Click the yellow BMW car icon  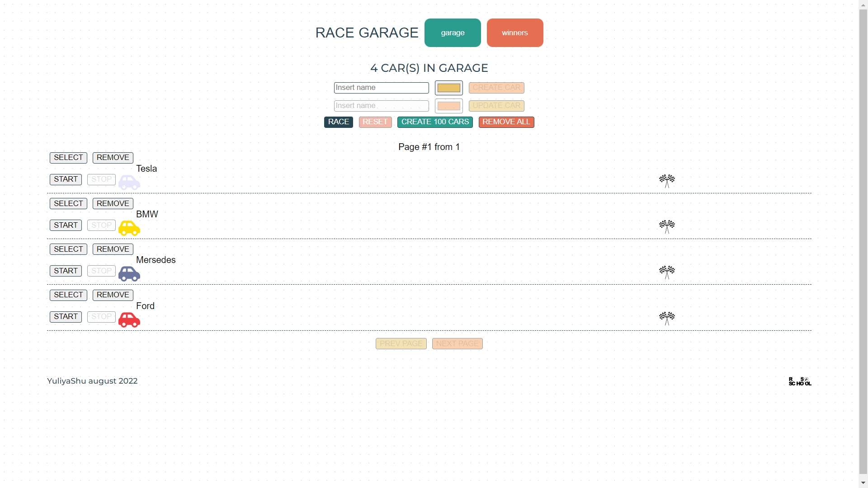(x=129, y=228)
